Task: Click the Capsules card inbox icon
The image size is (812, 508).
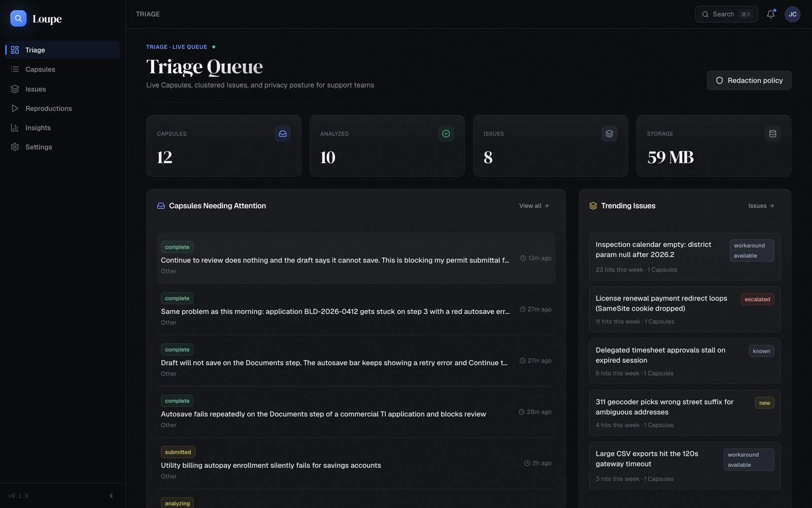Action: click(283, 134)
